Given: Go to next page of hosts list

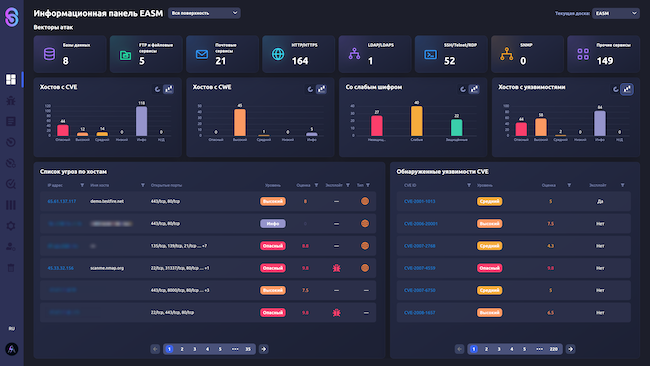Looking at the screenshot, I should 263,349.
